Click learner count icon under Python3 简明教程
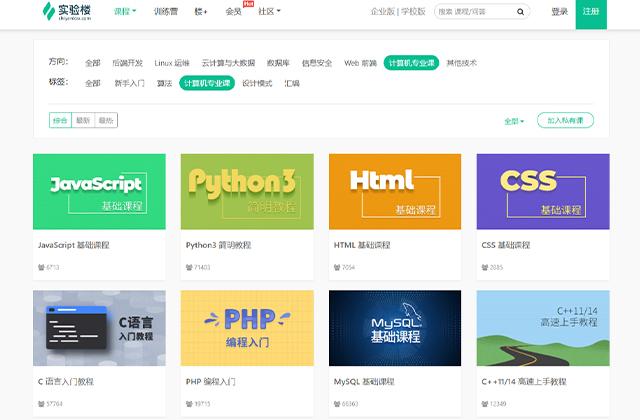This screenshot has height=420, width=640. (190, 268)
